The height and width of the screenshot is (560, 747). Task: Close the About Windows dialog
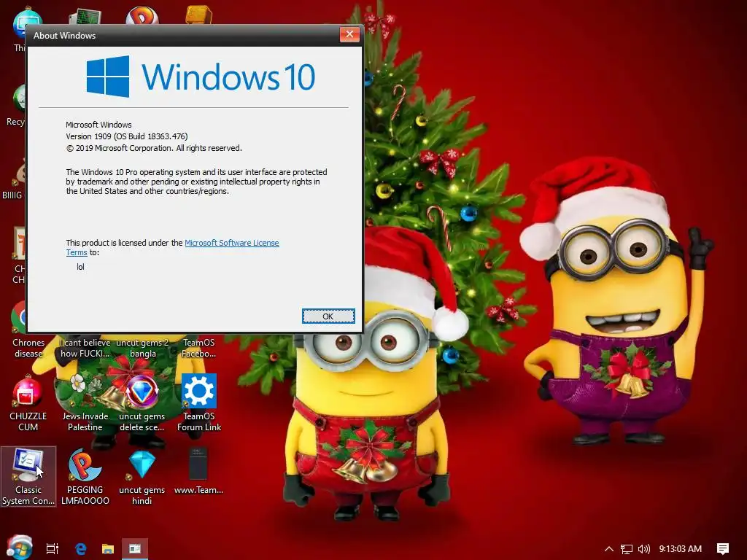coord(349,34)
